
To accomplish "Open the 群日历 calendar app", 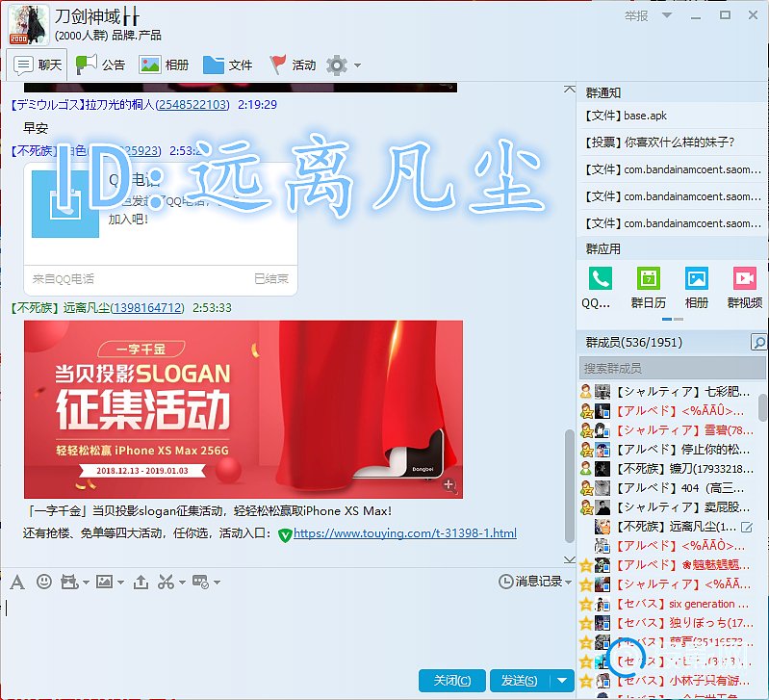I will tap(648, 288).
